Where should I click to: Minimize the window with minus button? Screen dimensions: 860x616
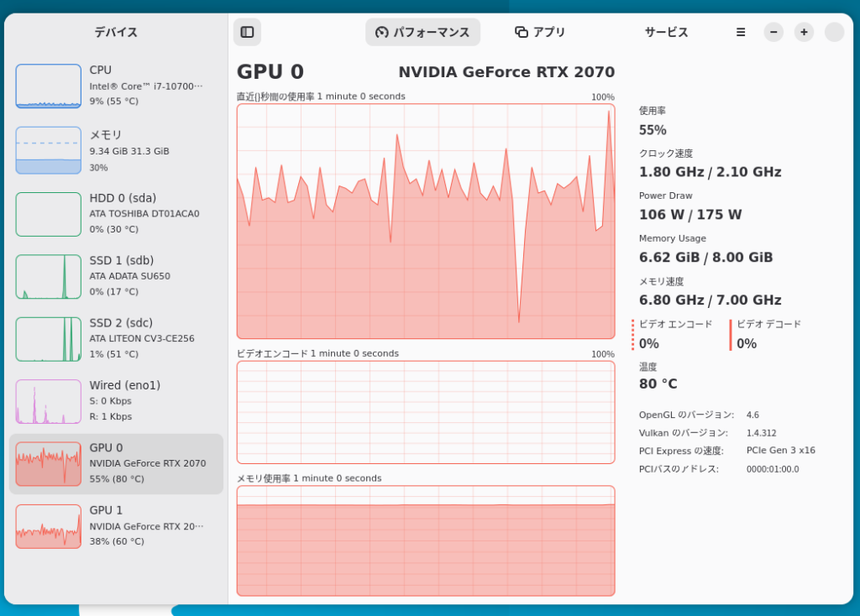[773, 32]
